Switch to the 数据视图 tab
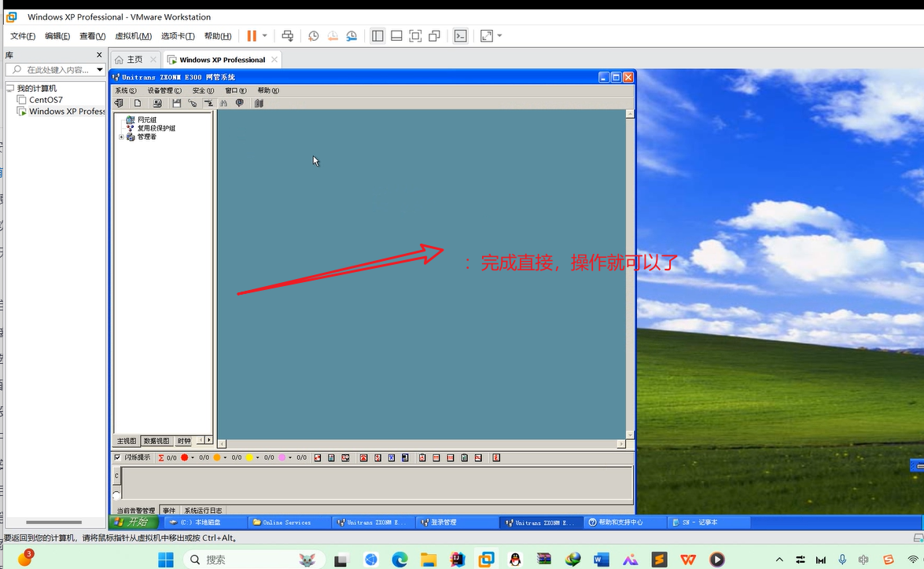924x569 pixels. pyautogui.click(x=156, y=441)
